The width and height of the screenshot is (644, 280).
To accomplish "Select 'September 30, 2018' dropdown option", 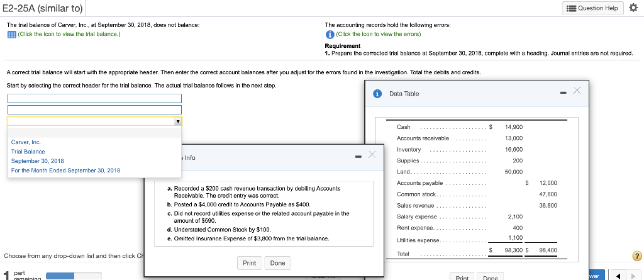I will click(x=37, y=160).
